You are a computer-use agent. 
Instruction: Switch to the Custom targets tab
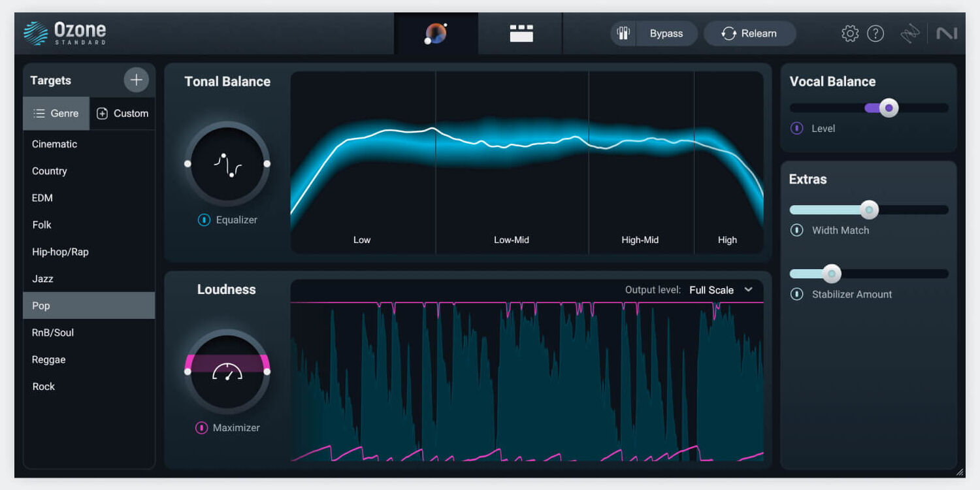pos(122,113)
